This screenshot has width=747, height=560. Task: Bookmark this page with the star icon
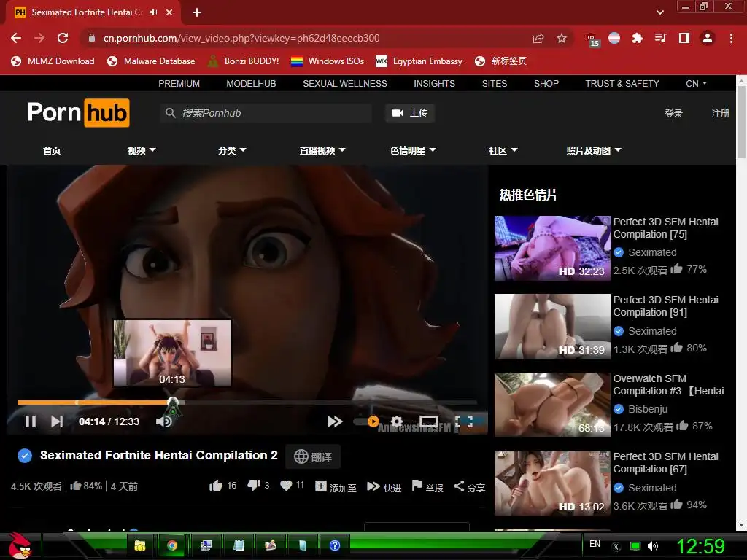[562, 38]
